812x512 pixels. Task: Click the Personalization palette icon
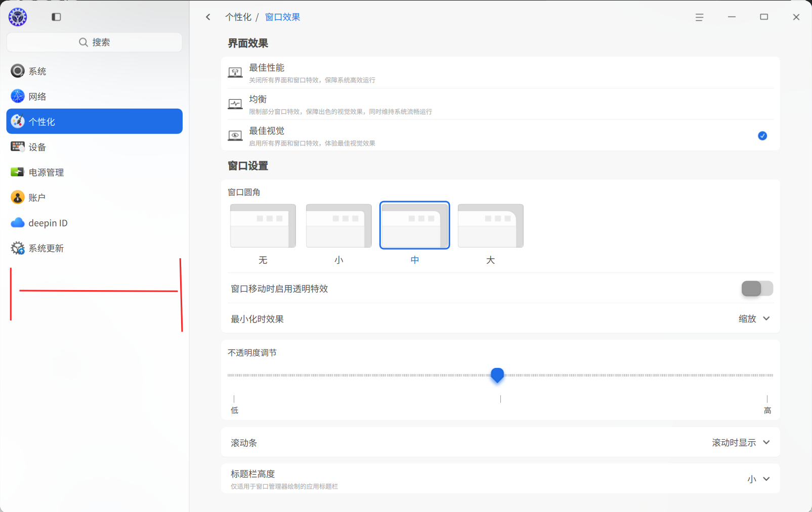point(18,121)
